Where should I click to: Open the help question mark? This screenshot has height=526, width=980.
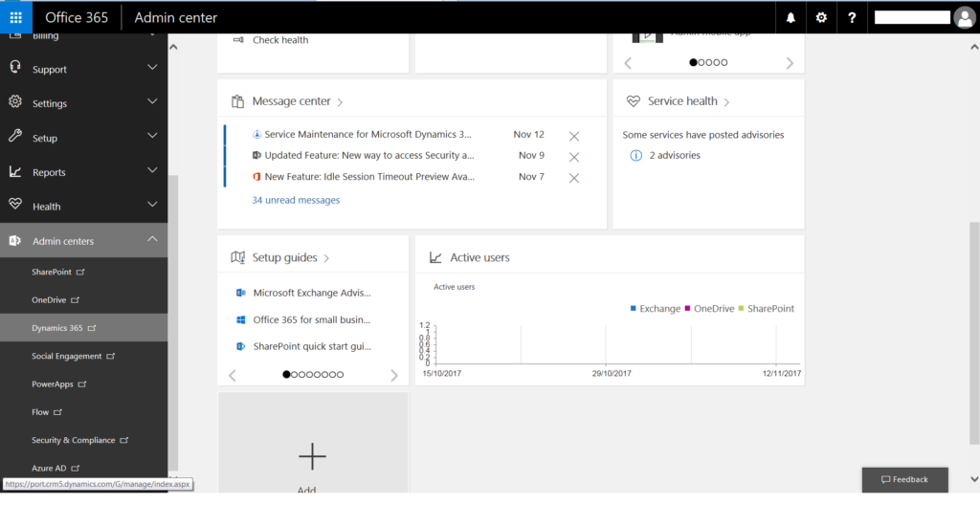point(851,17)
